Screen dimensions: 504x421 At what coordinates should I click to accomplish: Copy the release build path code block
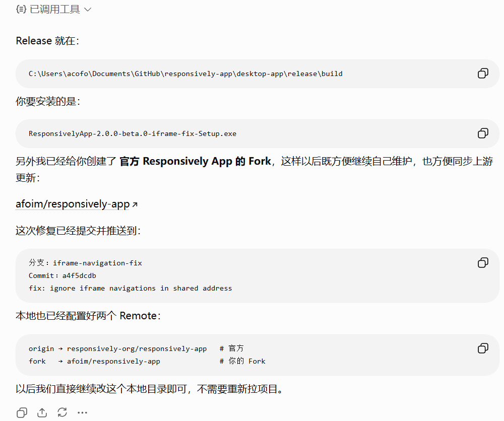click(483, 74)
